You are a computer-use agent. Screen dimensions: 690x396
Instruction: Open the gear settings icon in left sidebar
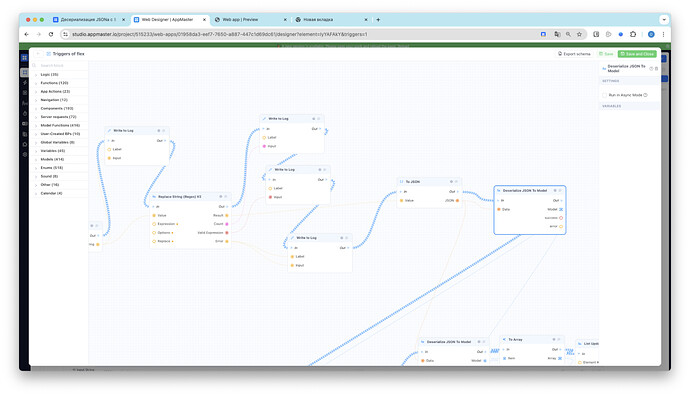coord(25,154)
